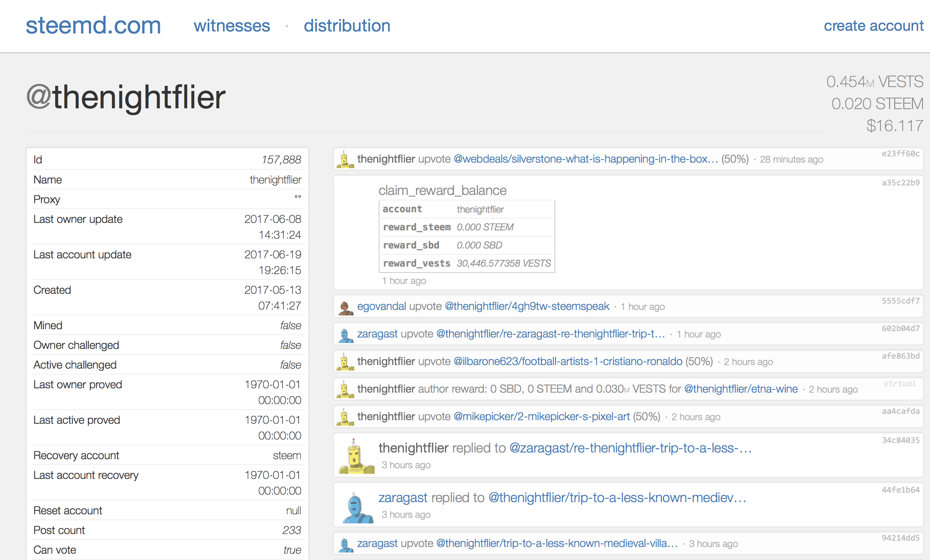Click the create account link

point(873,26)
